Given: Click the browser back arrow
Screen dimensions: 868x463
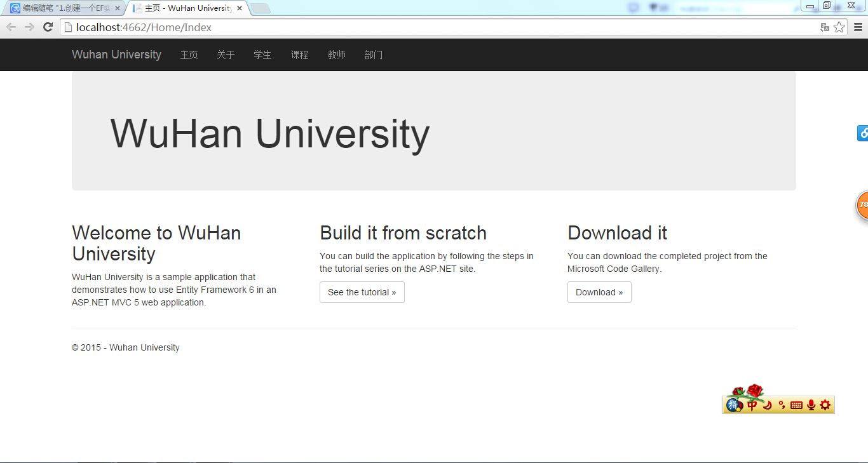Looking at the screenshot, I should 11,27.
